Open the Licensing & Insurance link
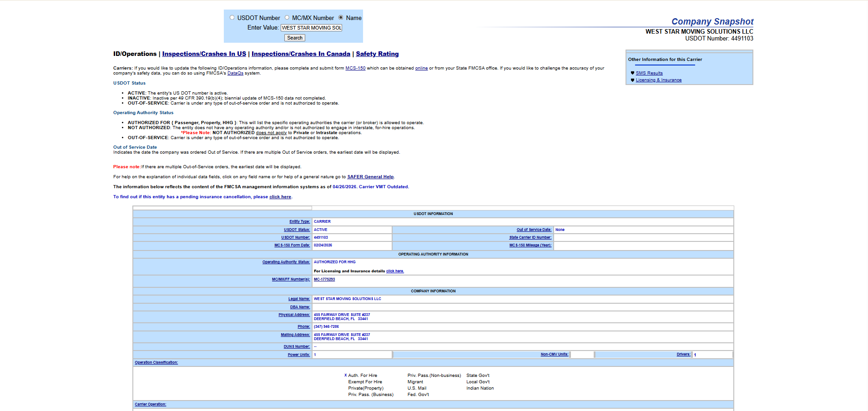Screen dimensions: 868x411 point(658,80)
